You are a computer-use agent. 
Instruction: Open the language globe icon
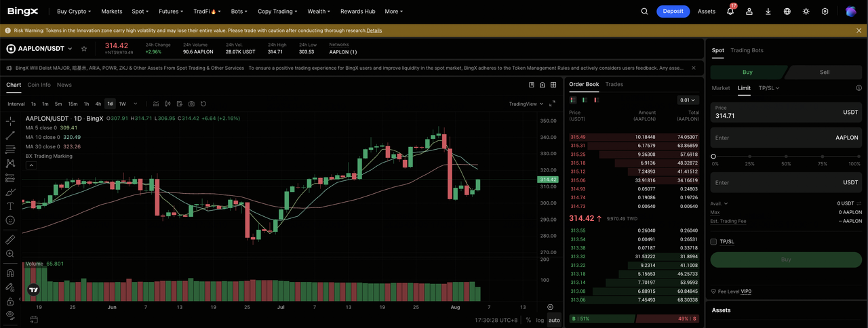tap(787, 12)
